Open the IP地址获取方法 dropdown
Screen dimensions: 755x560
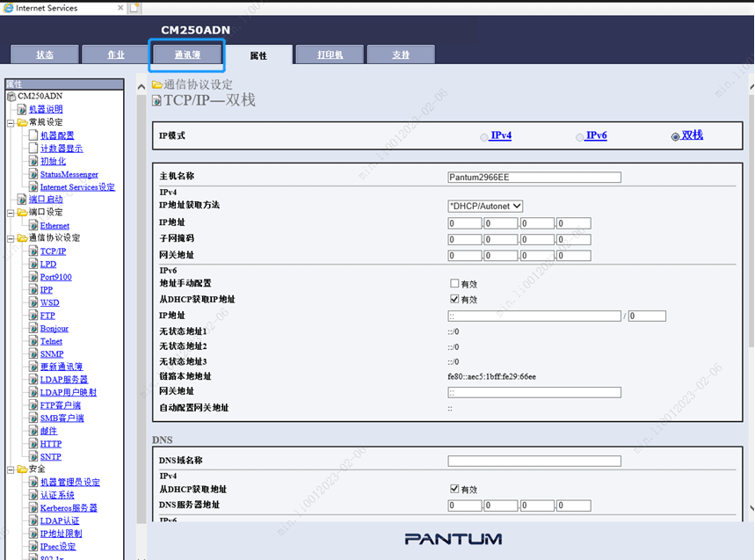tap(485, 206)
